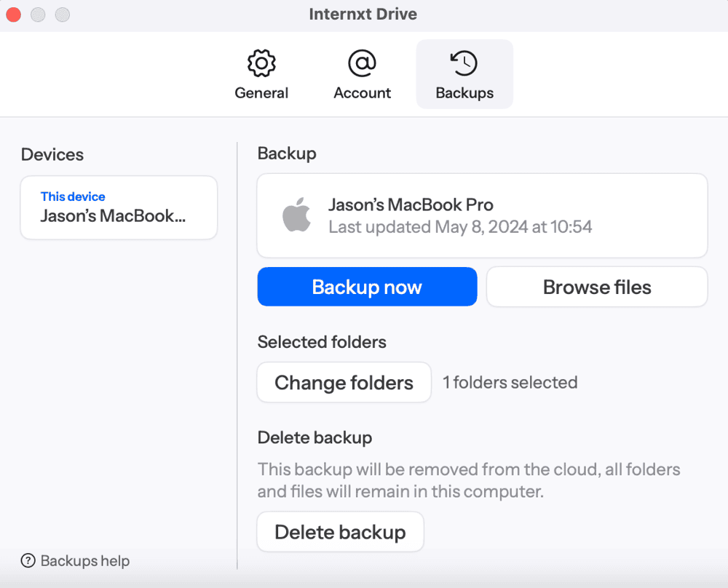The image size is (728, 588).
Task: Click the question mark icon near Backups help
Action: (x=28, y=561)
